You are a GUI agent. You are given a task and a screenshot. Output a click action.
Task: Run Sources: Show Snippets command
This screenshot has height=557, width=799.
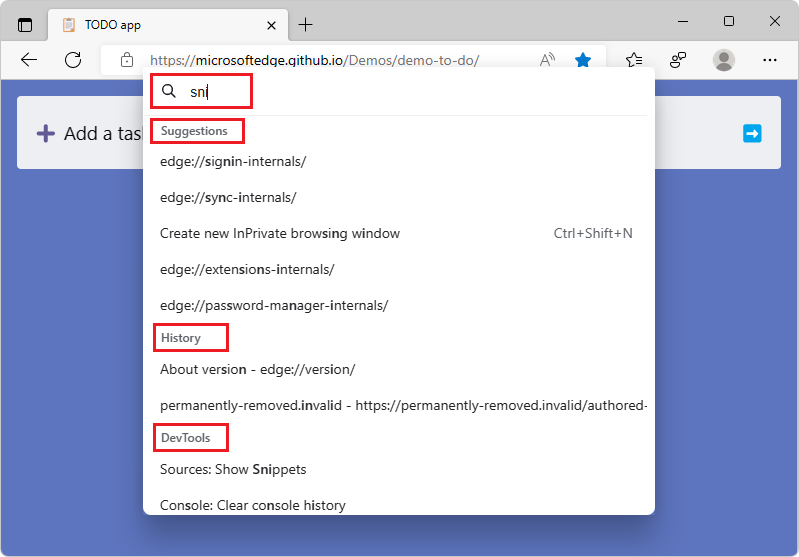pyautogui.click(x=399, y=469)
